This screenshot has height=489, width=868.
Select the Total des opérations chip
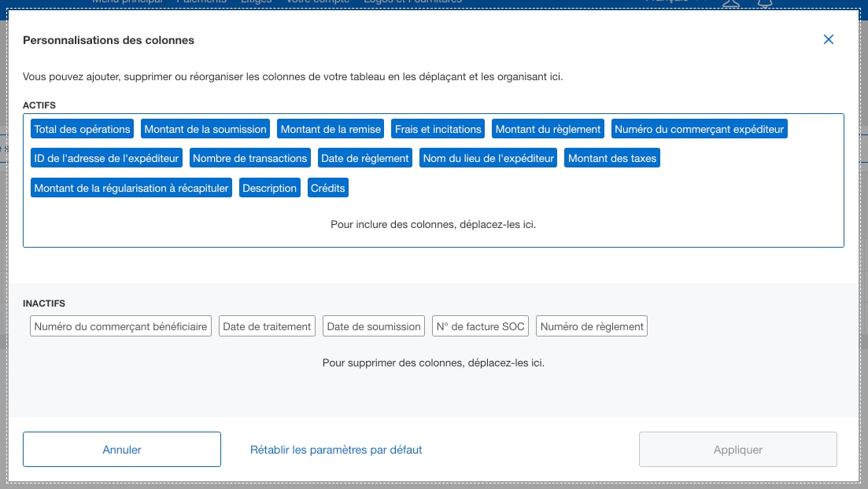tap(81, 128)
